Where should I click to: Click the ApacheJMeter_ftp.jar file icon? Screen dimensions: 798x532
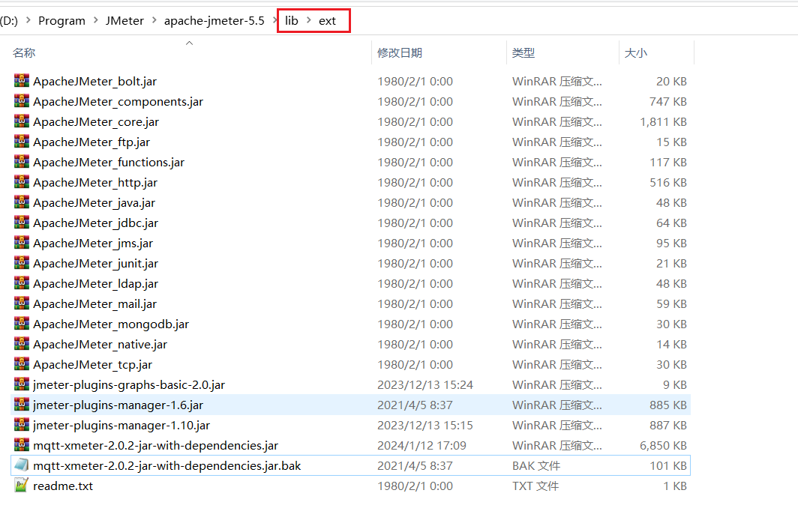[21, 142]
